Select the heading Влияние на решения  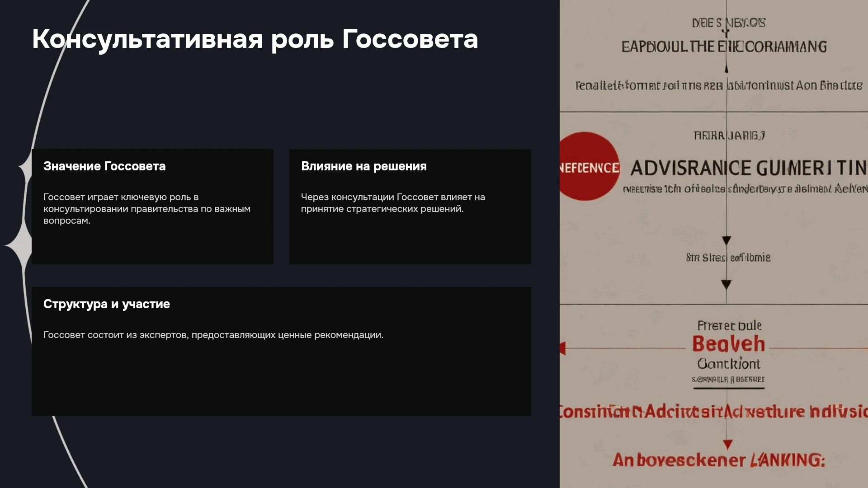pyautogui.click(x=364, y=166)
